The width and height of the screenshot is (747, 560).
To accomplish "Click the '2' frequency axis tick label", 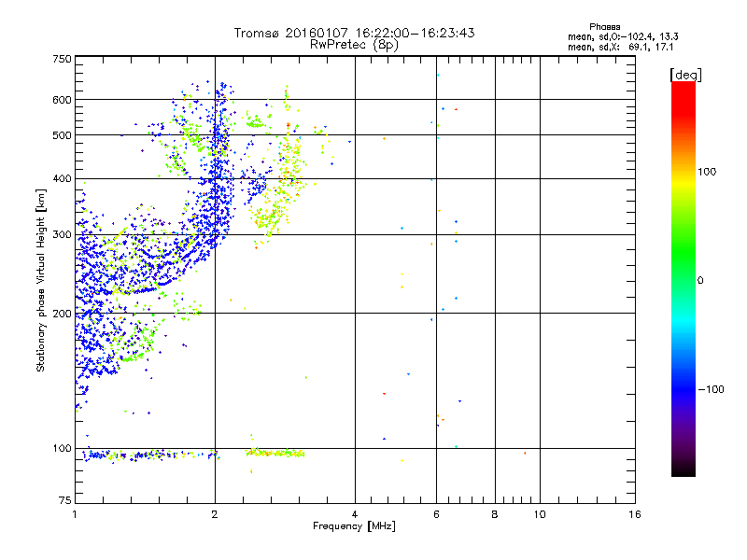I will click(215, 514).
